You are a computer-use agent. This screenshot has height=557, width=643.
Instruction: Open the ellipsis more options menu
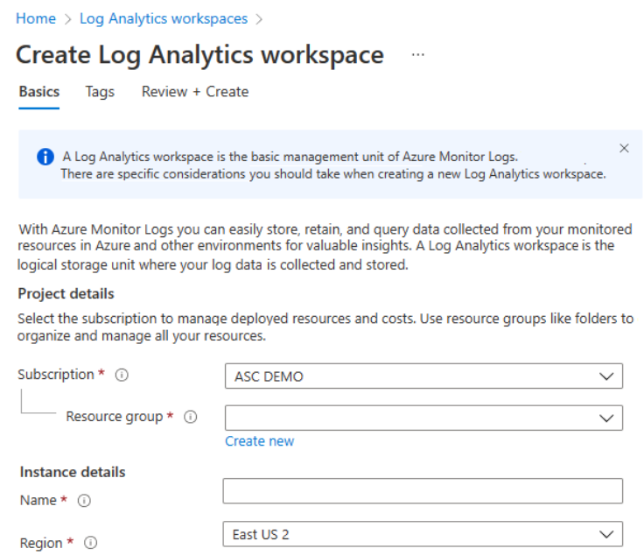click(x=417, y=54)
